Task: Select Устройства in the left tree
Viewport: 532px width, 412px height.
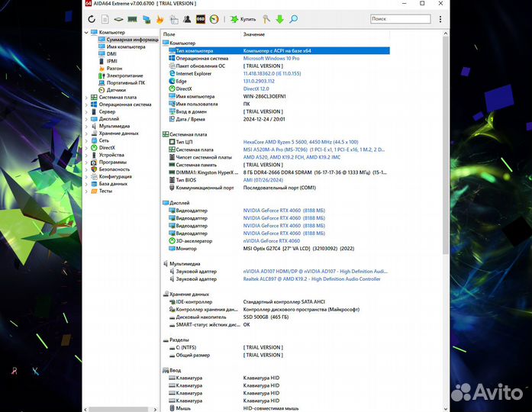Action: coord(107,155)
